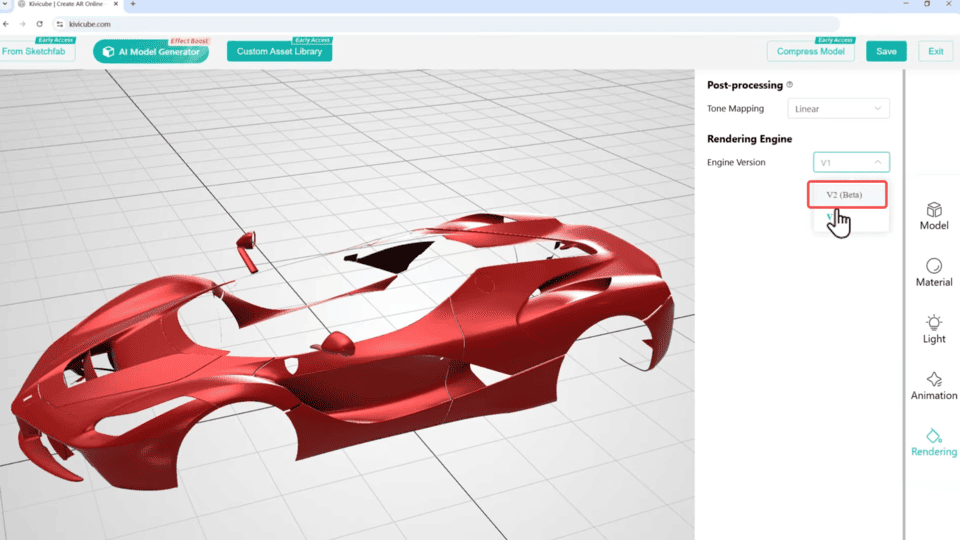
Task: Open the Material panel icon
Action: point(934,272)
